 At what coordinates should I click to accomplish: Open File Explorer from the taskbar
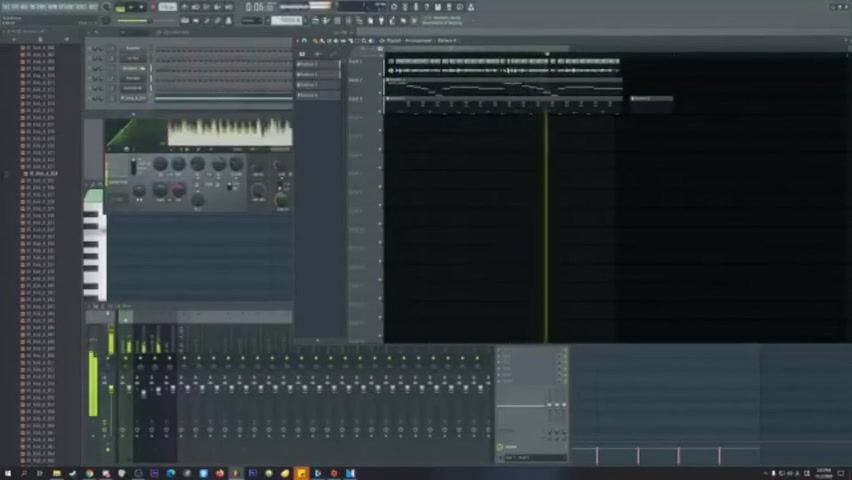point(57,473)
